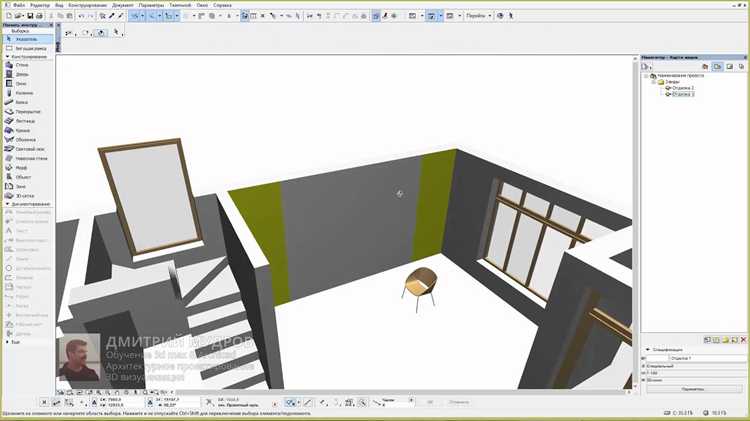
Task: Select the Skylight (Световой люк) tool
Action: pos(28,149)
